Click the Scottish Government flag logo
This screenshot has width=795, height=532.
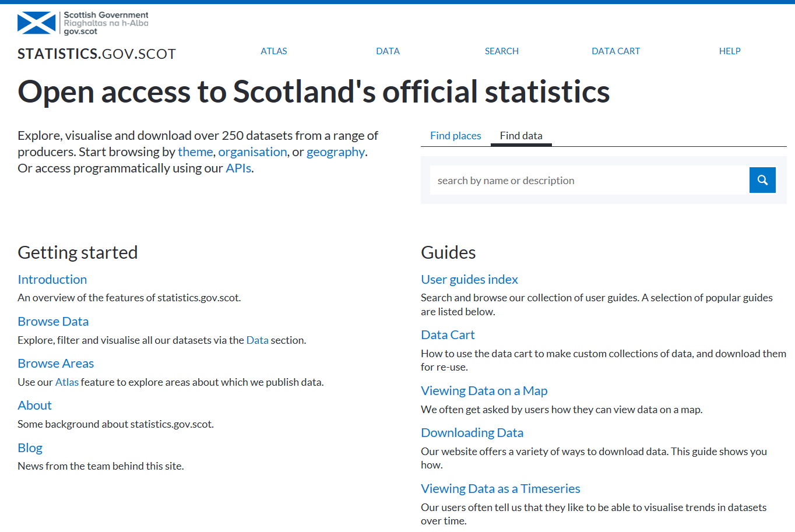37,23
